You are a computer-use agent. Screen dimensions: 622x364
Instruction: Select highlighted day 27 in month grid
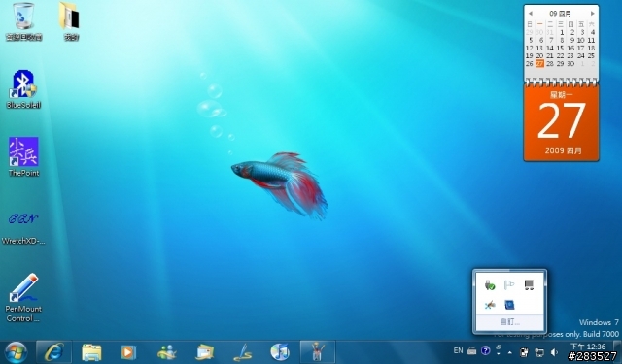pos(539,64)
